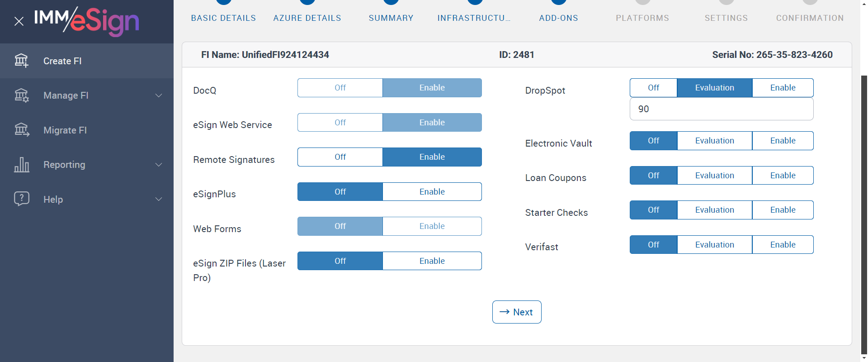Go to the Azure Details step
Image resolution: width=868 pixels, height=362 pixels.
[x=307, y=18]
